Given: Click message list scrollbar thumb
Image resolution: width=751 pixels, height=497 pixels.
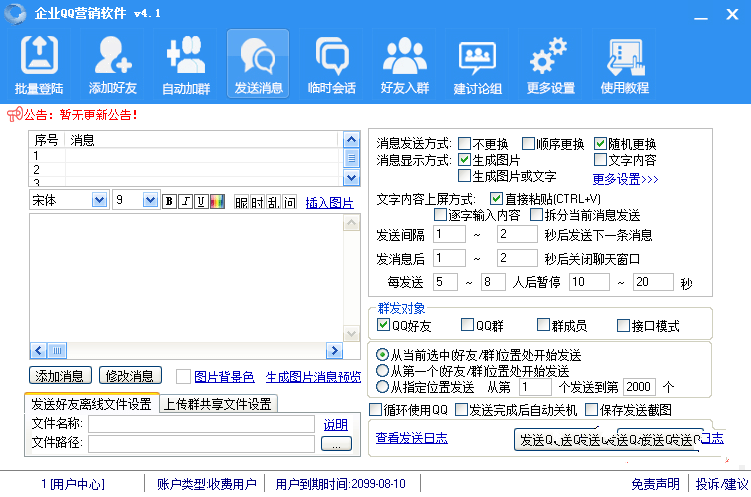Looking at the screenshot, I should pos(352,158).
